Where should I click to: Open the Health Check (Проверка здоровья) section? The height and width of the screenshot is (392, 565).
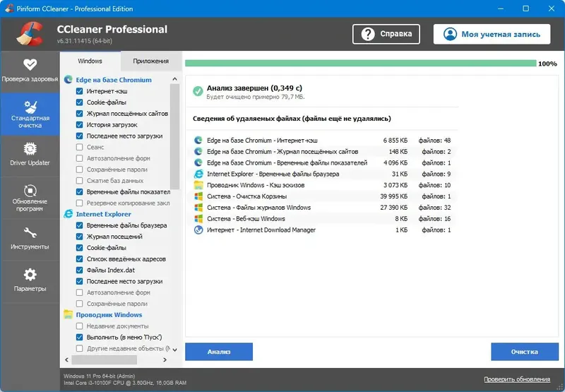coord(30,70)
